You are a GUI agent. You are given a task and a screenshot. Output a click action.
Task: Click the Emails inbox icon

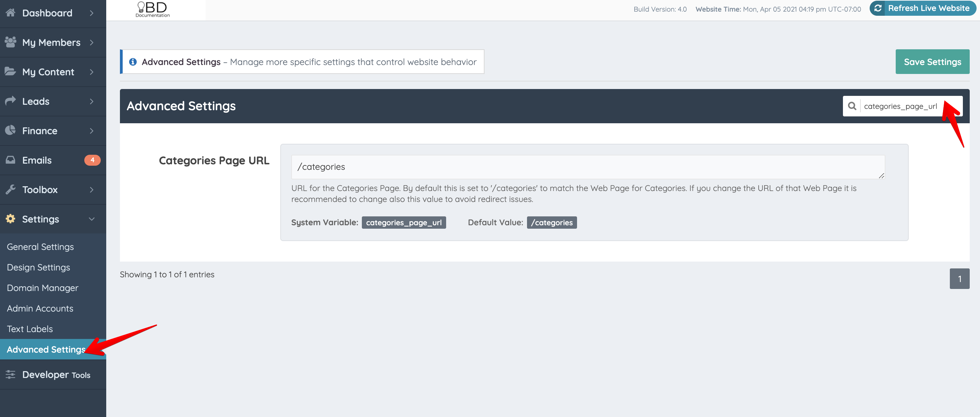tap(11, 160)
